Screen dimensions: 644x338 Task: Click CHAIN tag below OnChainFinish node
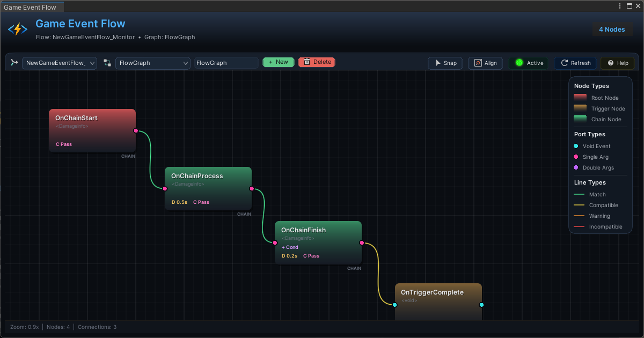(x=354, y=268)
